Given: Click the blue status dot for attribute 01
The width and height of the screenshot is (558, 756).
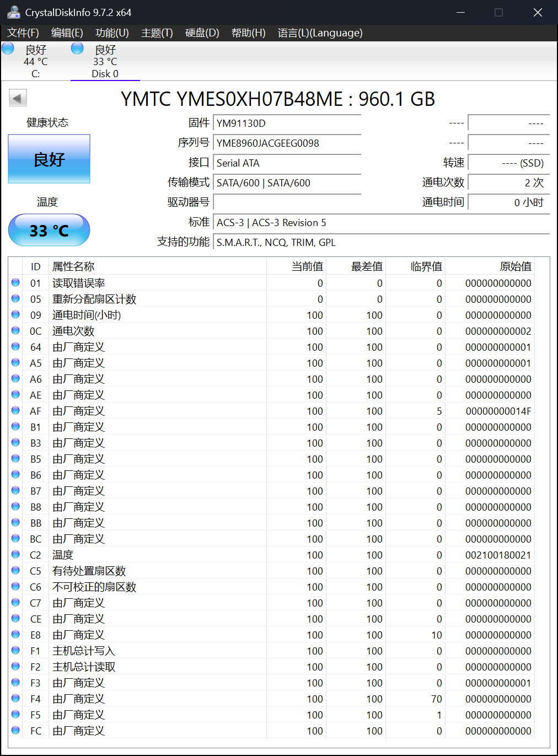Looking at the screenshot, I should (15, 283).
